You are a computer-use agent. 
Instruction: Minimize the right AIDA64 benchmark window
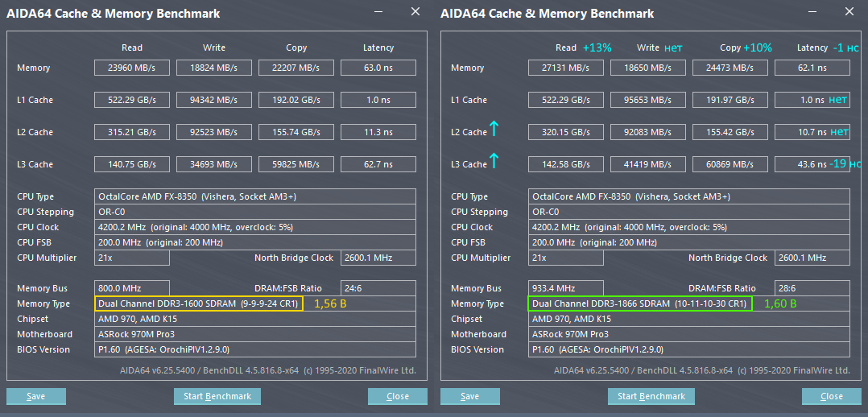812,12
